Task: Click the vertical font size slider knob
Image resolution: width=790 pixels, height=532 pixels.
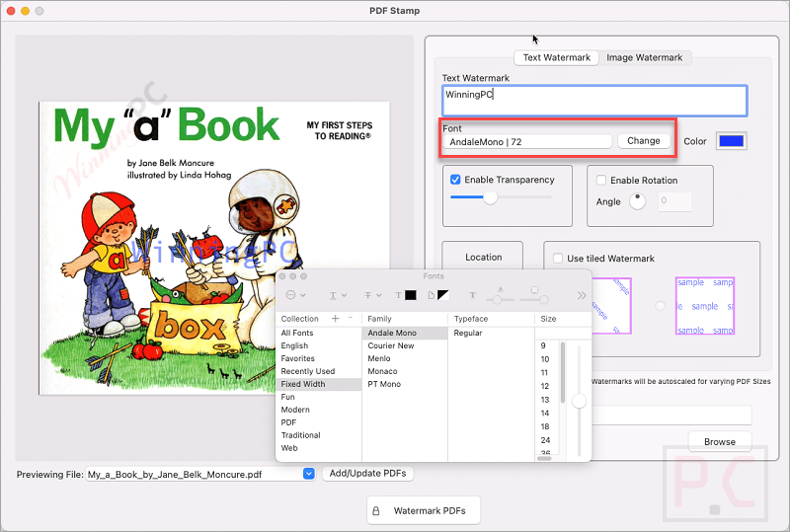Action: pyautogui.click(x=580, y=401)
